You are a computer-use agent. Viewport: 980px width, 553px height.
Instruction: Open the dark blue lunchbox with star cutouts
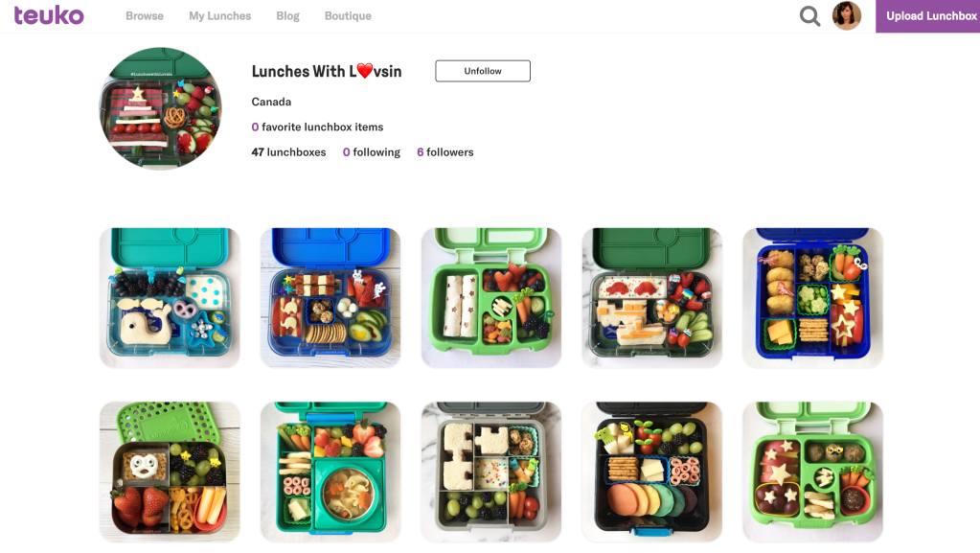[812, 298]
